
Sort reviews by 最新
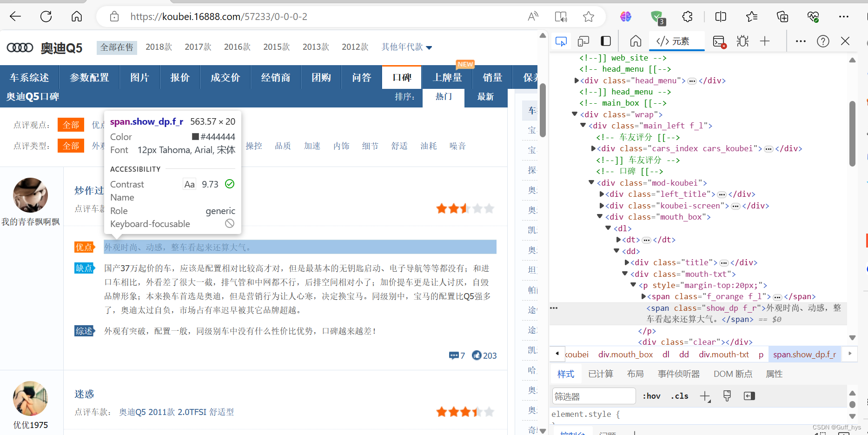click(x=485, y=97)
